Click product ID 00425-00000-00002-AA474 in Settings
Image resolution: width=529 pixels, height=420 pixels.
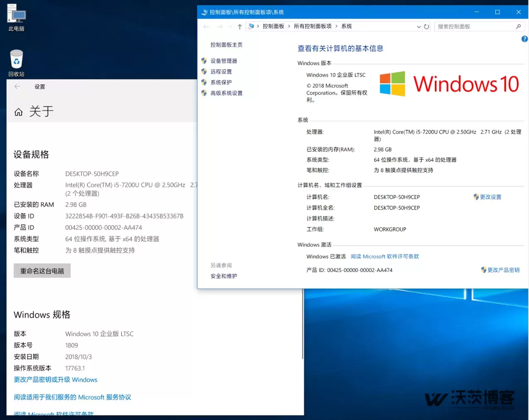pos(104,227)
